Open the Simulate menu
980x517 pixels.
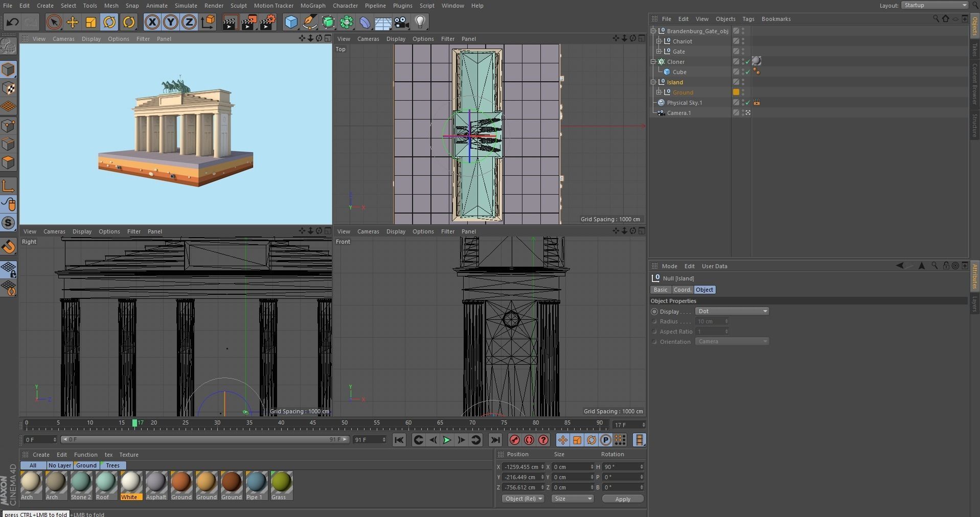(186, 6)
